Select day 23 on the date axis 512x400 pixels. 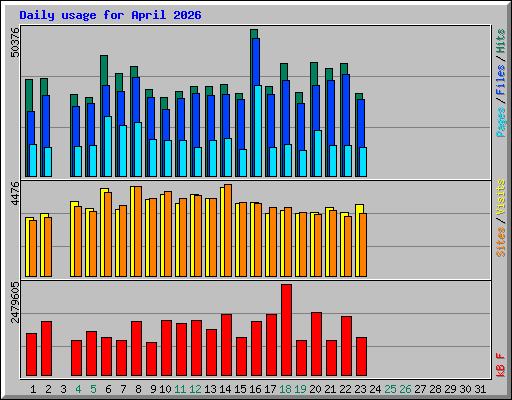[x=360, y=389]
